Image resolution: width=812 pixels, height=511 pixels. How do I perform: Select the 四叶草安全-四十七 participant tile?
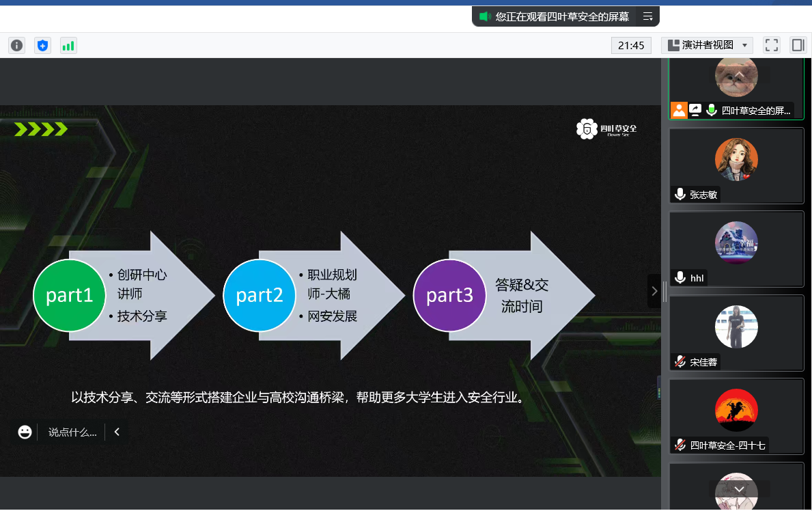(736, 415)
